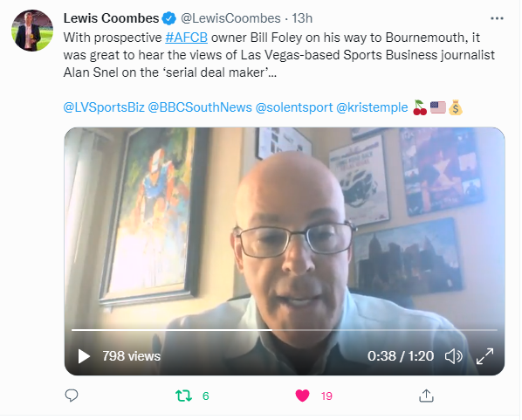Mute the video using speaker icon
The width and height of the screenshot is (522, 420).
[x=453, y=356]
